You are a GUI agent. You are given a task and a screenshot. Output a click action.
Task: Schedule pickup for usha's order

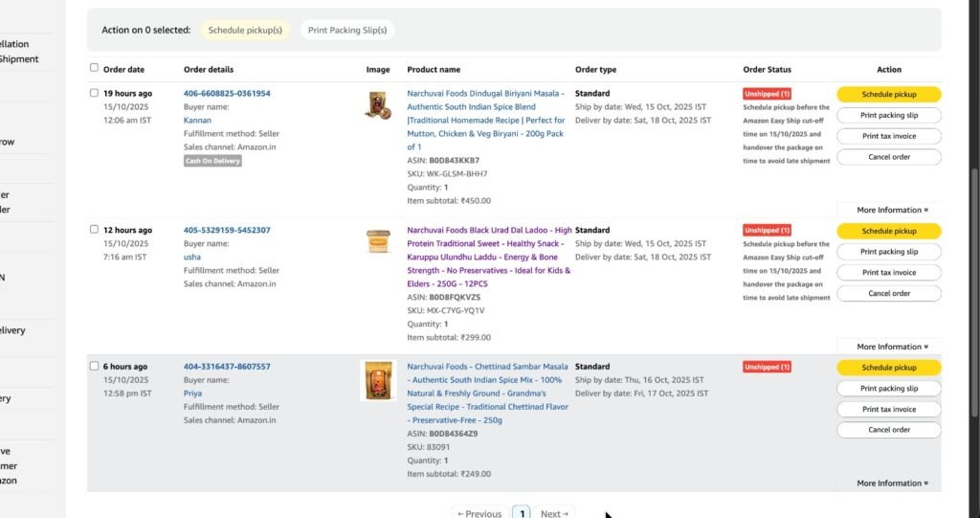[x=889, y=232]
